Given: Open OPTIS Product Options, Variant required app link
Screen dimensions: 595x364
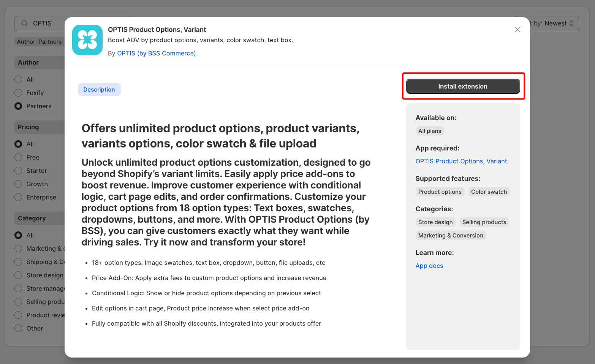Looking at the screenshot, I should click(461, 161).
